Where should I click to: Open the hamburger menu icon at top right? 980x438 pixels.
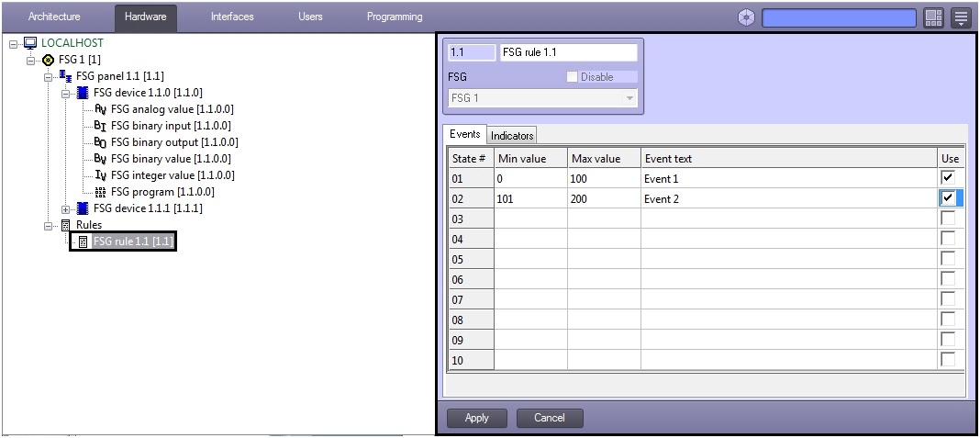tap(961, 17)
